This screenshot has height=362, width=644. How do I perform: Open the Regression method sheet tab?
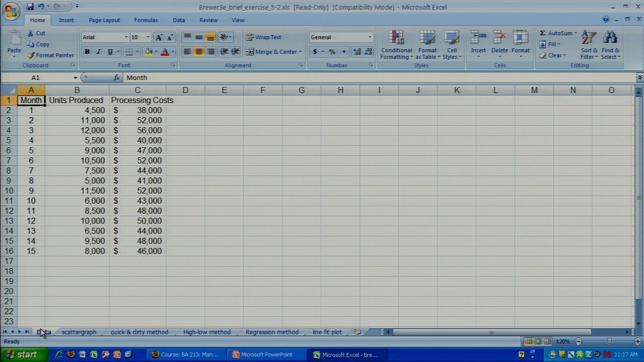point(272,332)
